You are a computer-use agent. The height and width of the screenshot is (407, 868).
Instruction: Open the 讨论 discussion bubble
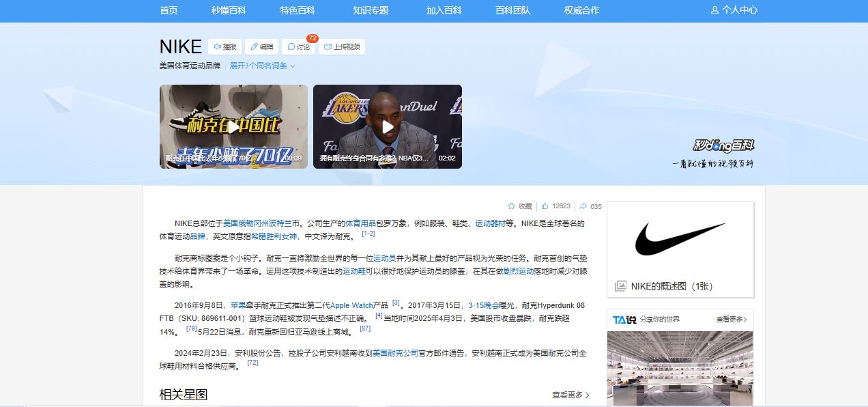click(291, 47)
